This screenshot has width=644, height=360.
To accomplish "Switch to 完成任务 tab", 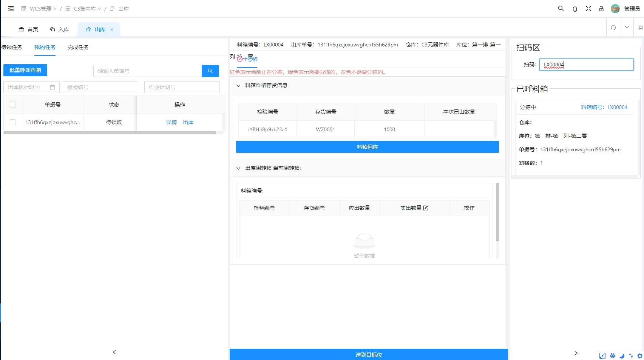I will tap(78, 47).
